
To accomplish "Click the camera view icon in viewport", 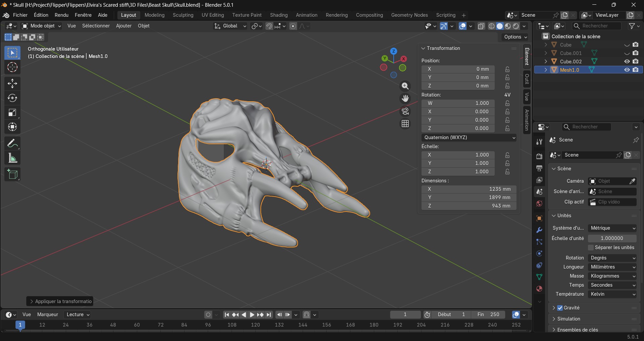I will pos(405,111).
